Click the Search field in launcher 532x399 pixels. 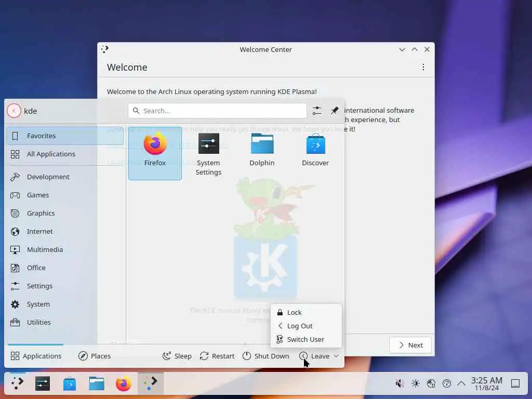click(x=217, y=111)
